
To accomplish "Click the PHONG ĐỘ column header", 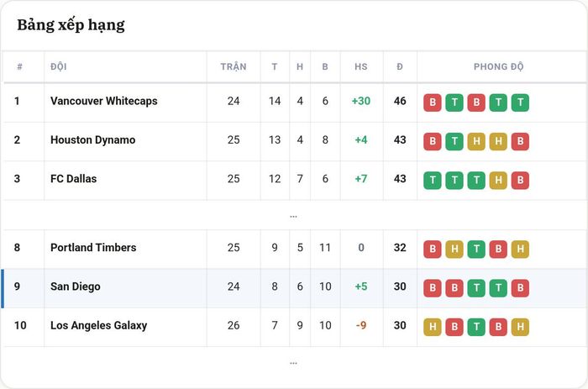I will pos(498,66).
